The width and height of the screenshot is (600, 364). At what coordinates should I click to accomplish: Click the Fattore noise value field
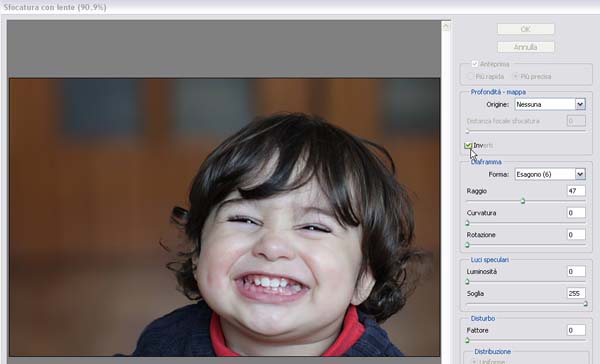tap(576, 330)
